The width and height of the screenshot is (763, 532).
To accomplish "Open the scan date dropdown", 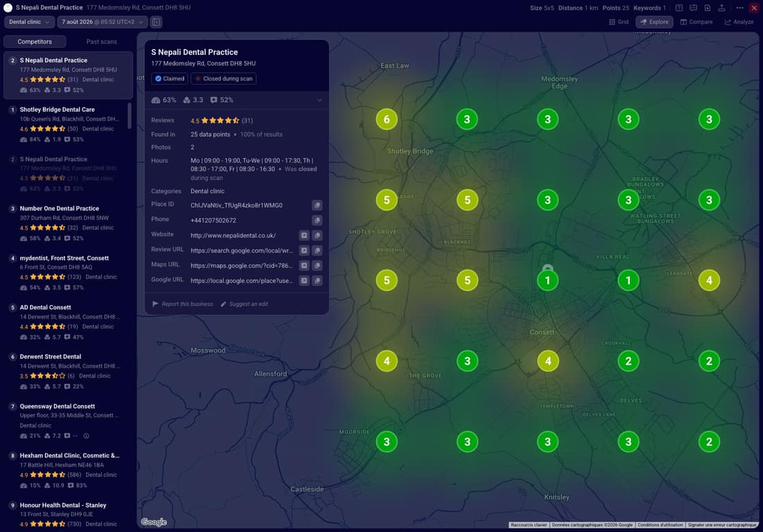I will 102,22.
